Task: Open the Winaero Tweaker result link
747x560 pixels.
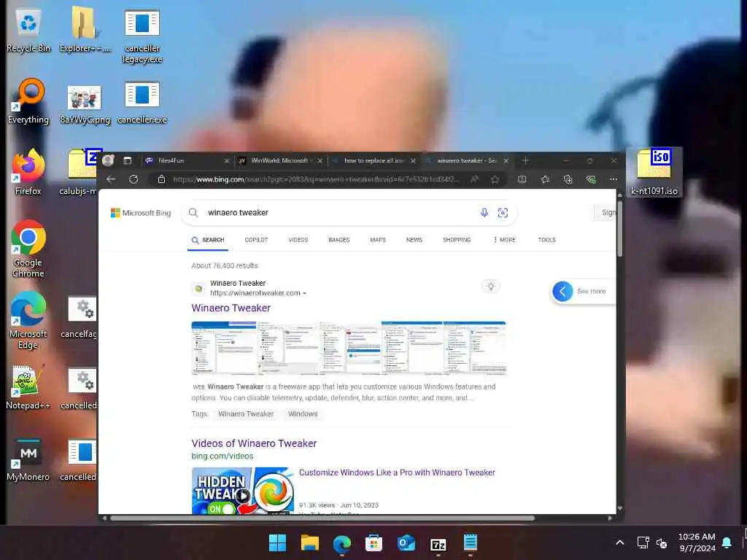Action: pos(231,308)
